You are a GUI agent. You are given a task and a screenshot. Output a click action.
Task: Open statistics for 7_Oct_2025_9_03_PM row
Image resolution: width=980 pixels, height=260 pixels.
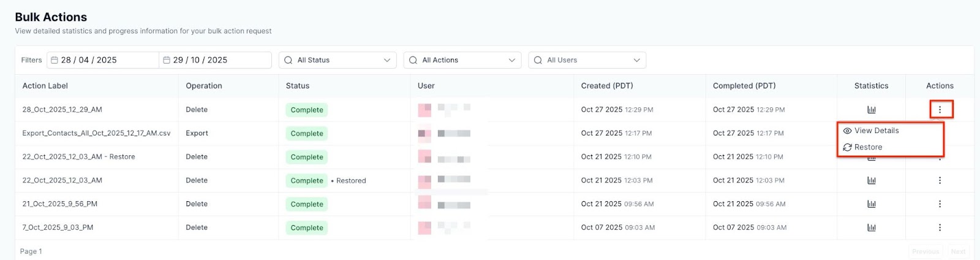[x=871, y=227]
